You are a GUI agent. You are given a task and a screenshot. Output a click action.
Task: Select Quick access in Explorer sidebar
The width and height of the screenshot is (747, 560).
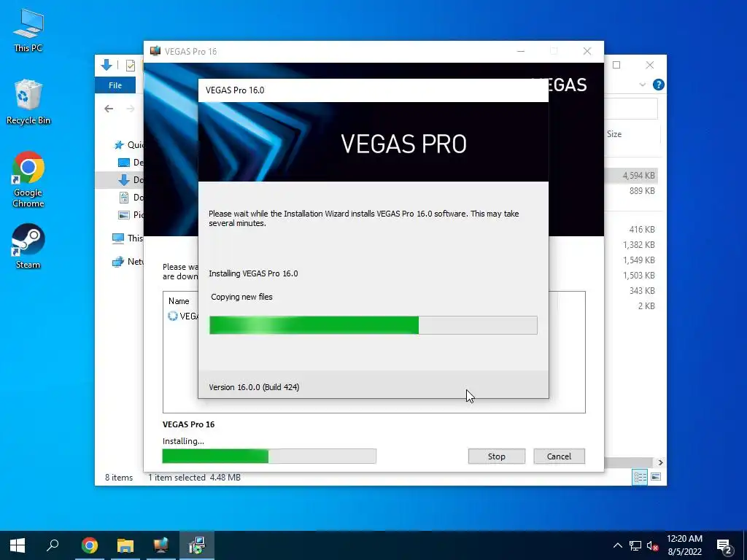tap(128, 145)
